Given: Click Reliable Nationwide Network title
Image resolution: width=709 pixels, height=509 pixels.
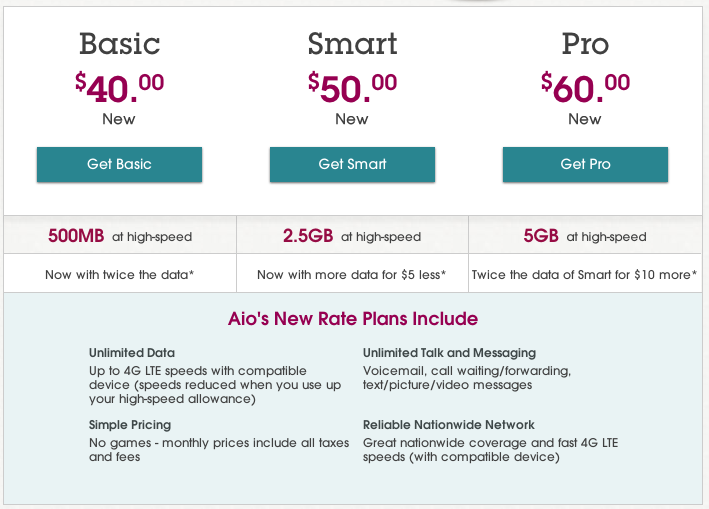Looking at the screenshot, I should (449, 425).
